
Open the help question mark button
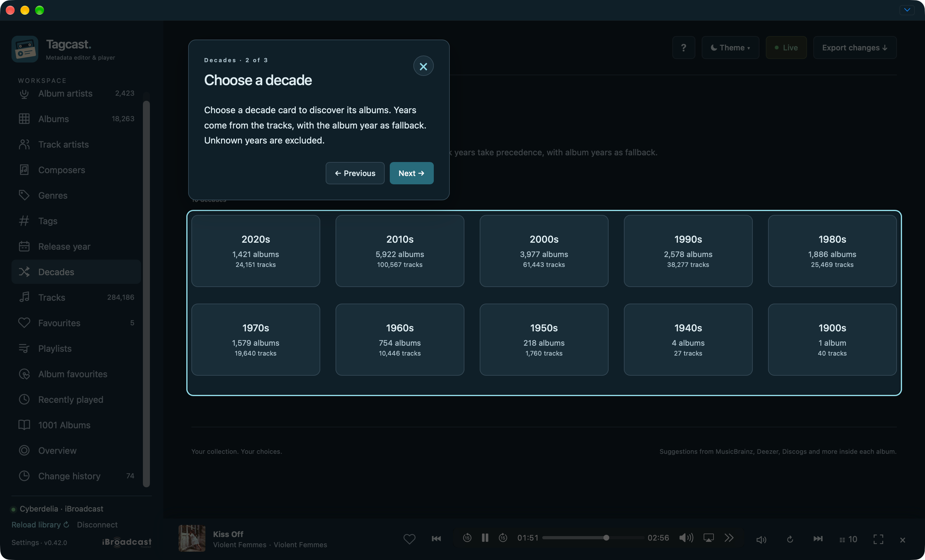684,48
